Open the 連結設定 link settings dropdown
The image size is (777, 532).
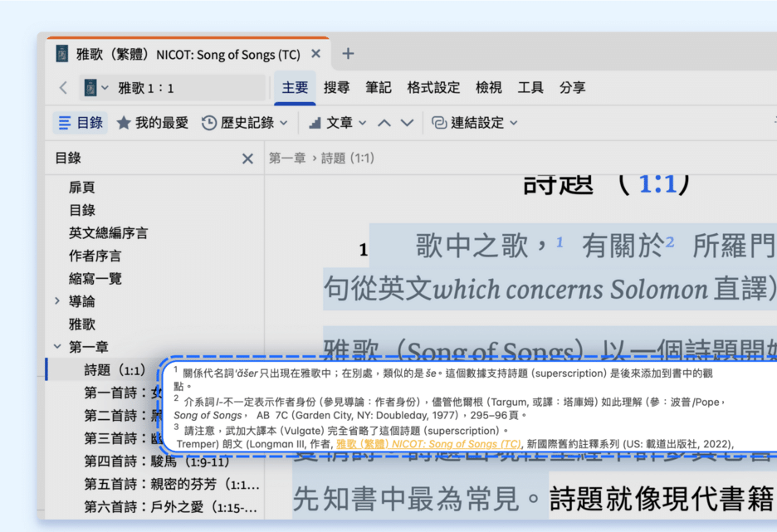(475, 122)
